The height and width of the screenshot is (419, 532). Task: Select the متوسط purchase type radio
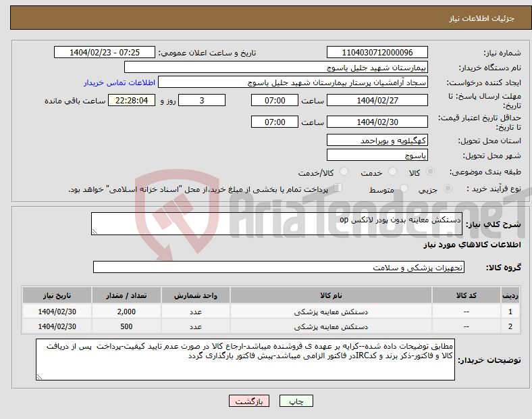[x=404, y=188]
